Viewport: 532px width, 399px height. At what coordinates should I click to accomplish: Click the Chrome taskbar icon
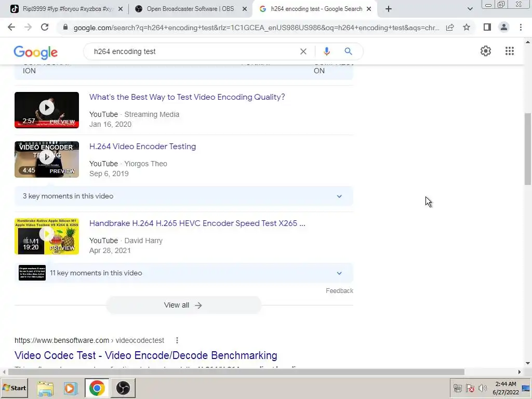click(97, 388)
